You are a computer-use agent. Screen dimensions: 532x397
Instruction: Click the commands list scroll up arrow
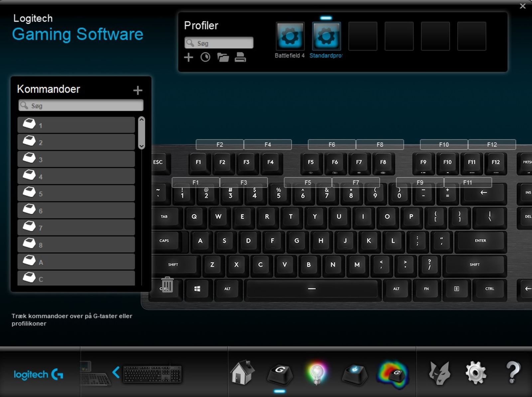(142, 120)
